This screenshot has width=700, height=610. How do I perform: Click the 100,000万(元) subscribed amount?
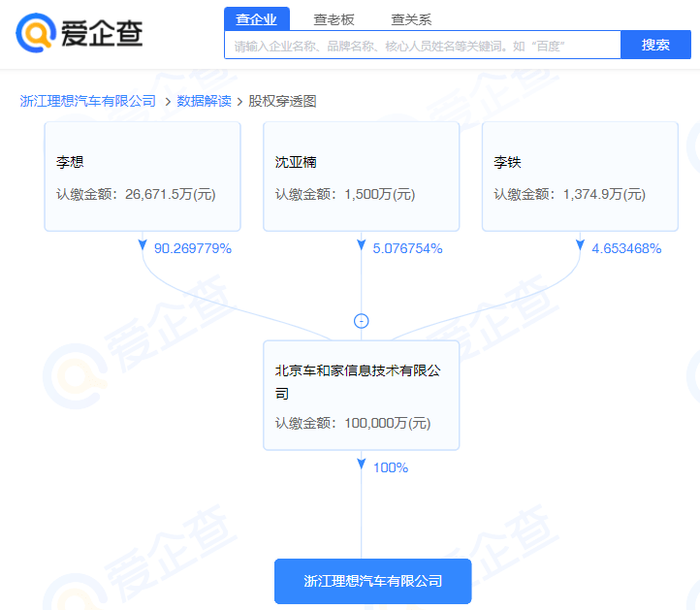388,423
